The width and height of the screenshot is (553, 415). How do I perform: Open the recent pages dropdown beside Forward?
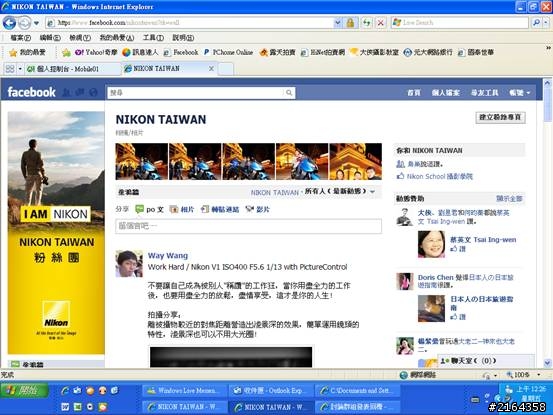click(x=36, y=24)
